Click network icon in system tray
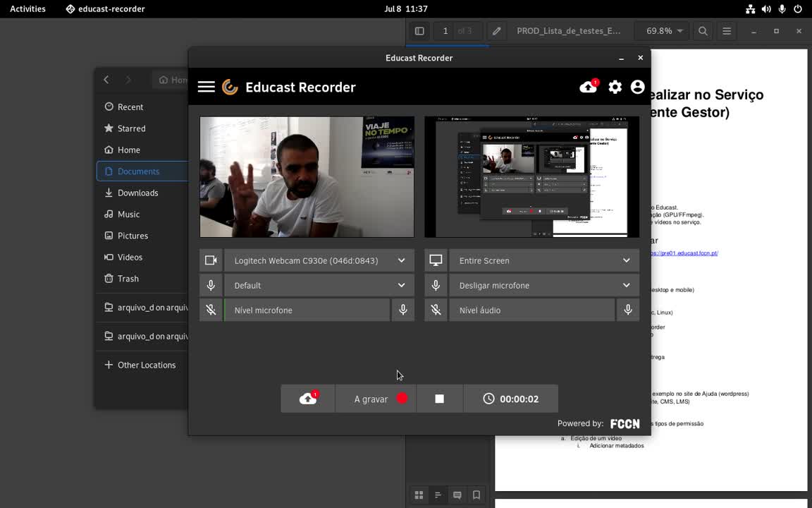 click(x=751, y=8)
